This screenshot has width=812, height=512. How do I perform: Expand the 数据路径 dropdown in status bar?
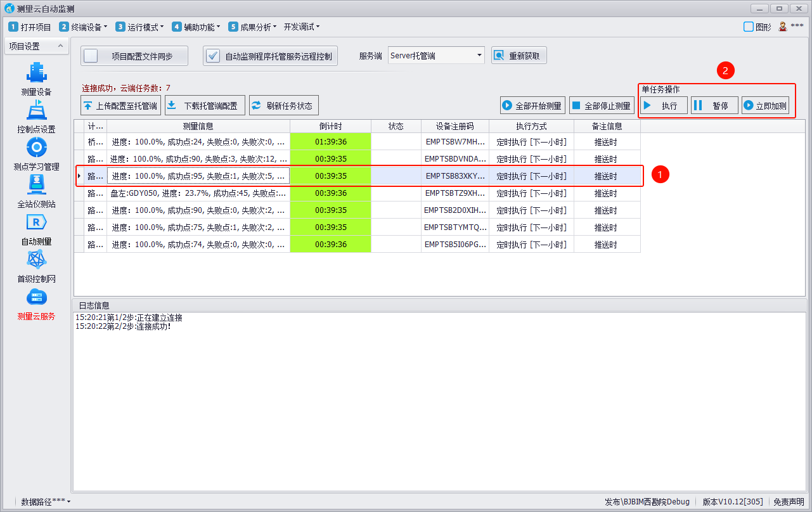coord(46,502)
